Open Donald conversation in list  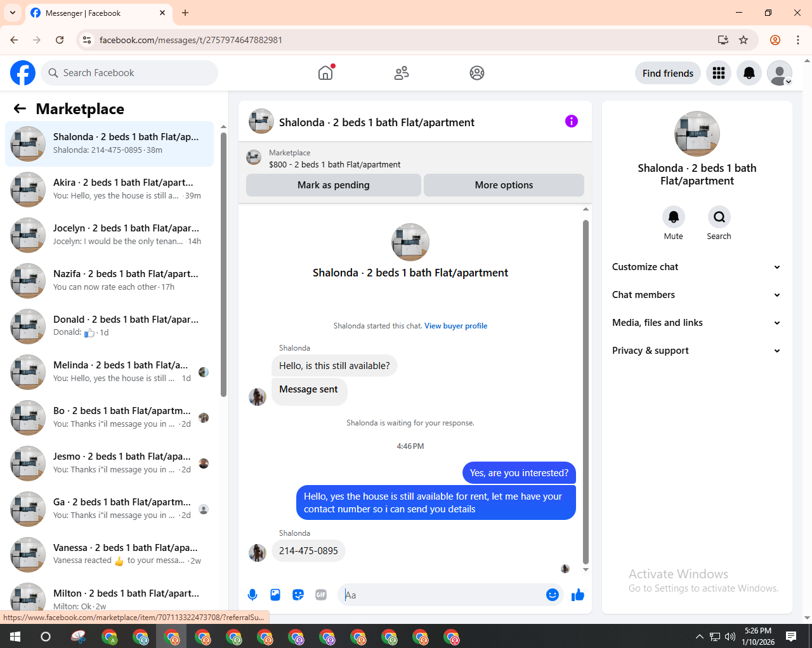[109, 327]
